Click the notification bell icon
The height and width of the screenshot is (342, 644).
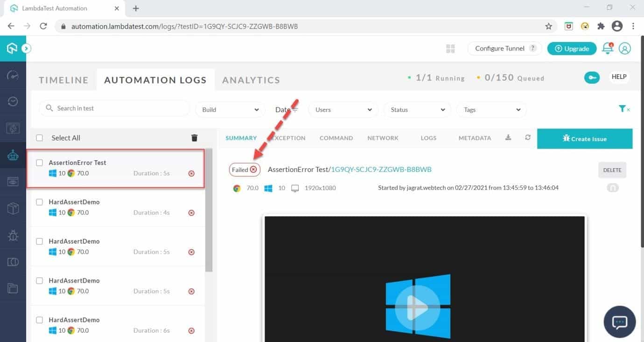click(x=607, y=48)
